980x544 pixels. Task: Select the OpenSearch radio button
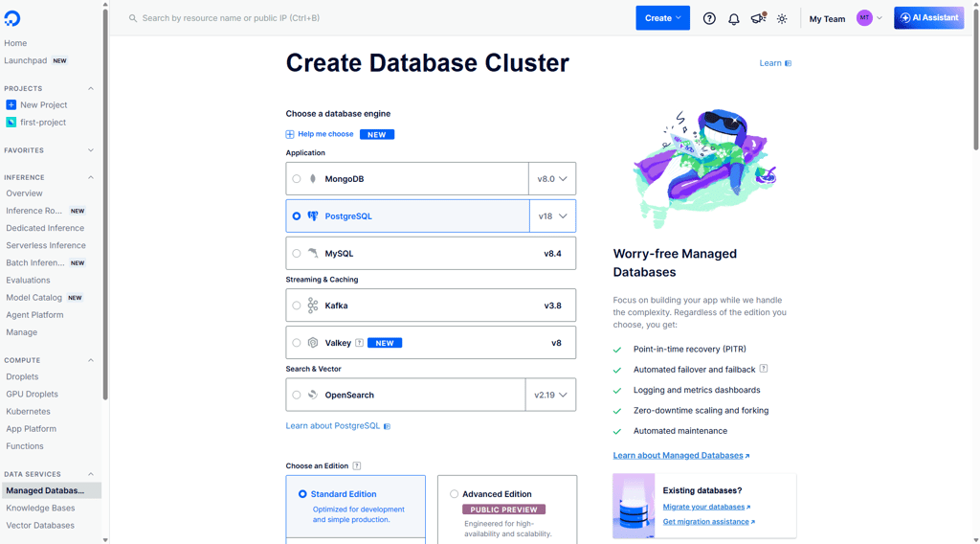tap(297, 396)
